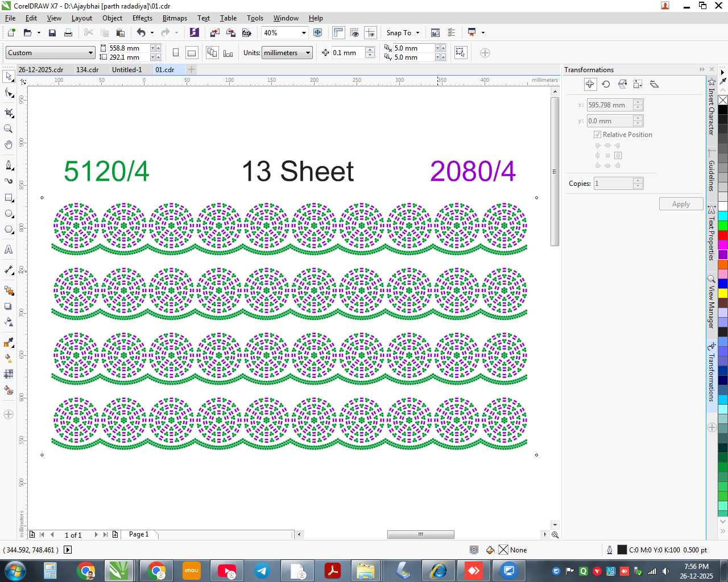Open the Snap To button
The image size is (728, 582).
click(x=403, y=33)
